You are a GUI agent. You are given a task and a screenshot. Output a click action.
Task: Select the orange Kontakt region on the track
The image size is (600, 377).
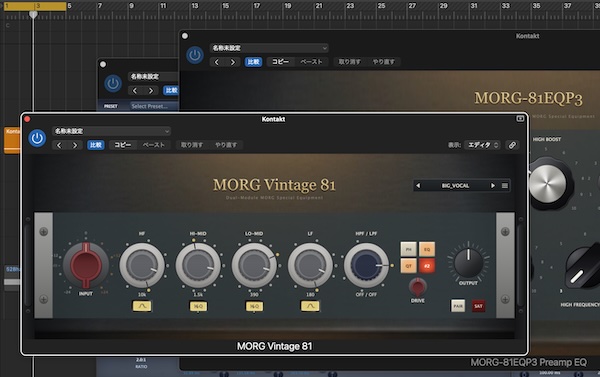click(x=12, y=140)
